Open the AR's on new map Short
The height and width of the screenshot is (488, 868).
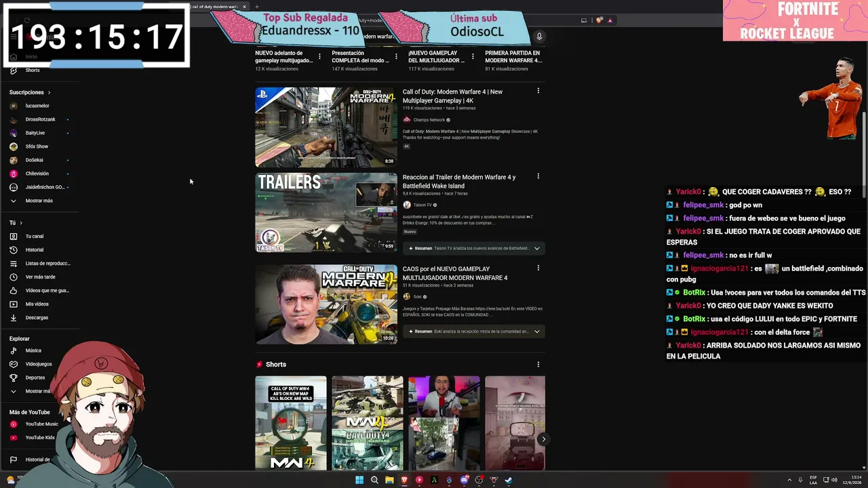point(291,424)
